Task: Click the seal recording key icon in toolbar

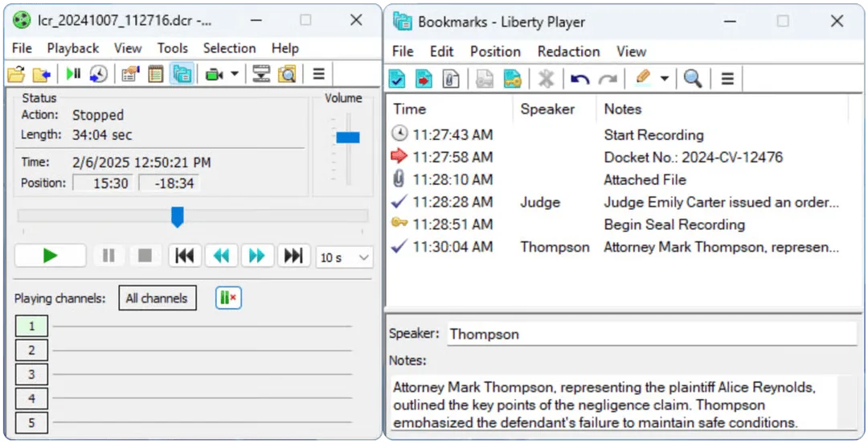Action: [513, 79]
